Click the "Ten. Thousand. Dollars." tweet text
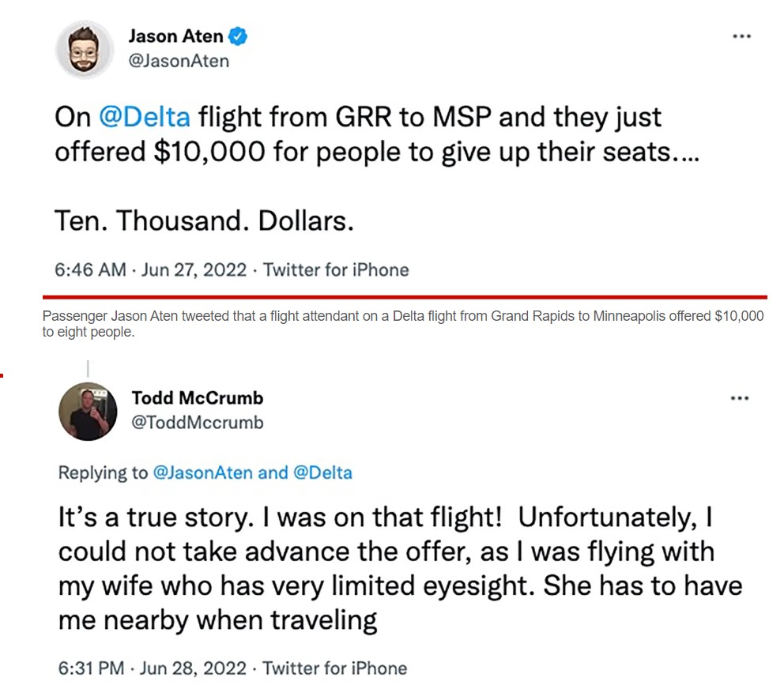Viewport: 784px width, 685px height. 204,220
